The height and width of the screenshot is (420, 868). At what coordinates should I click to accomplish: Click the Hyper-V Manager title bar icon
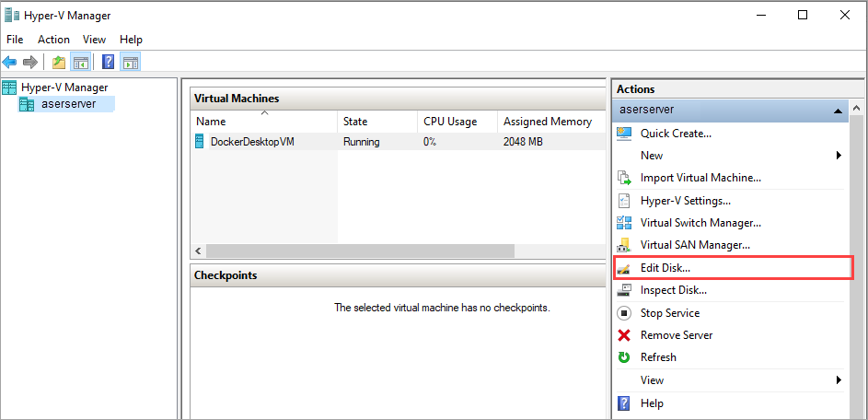11,15
